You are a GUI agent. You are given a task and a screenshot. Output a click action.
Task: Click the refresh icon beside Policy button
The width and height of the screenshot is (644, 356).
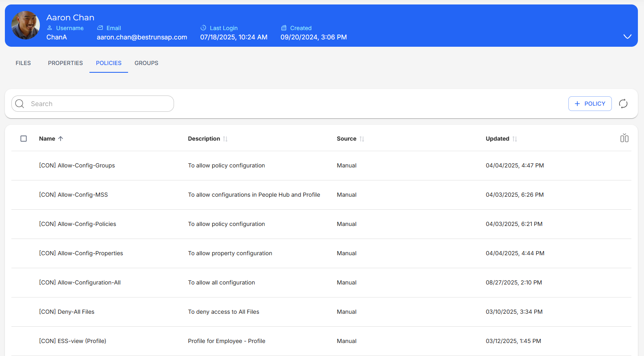coord(623,104)
